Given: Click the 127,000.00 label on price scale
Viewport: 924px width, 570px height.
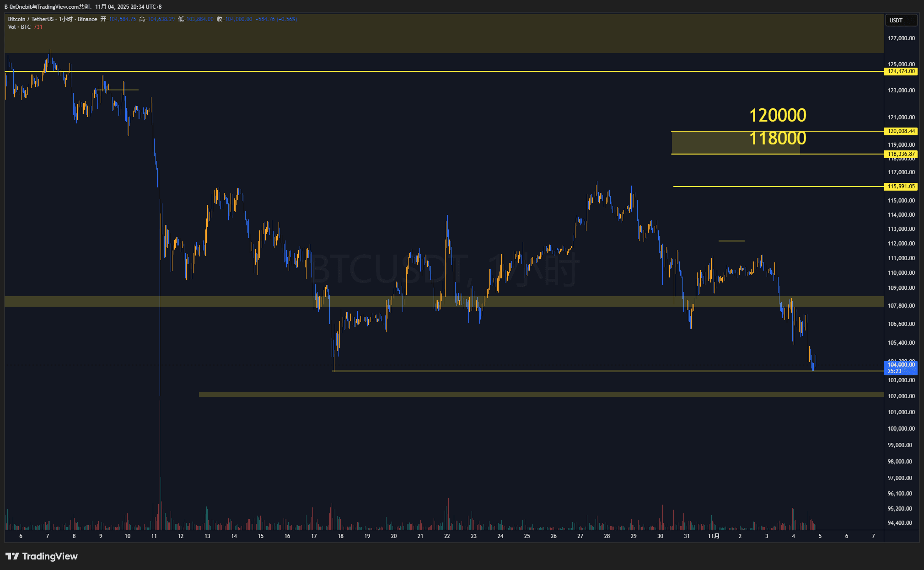Looking at the screenshot, I should 901,38.
